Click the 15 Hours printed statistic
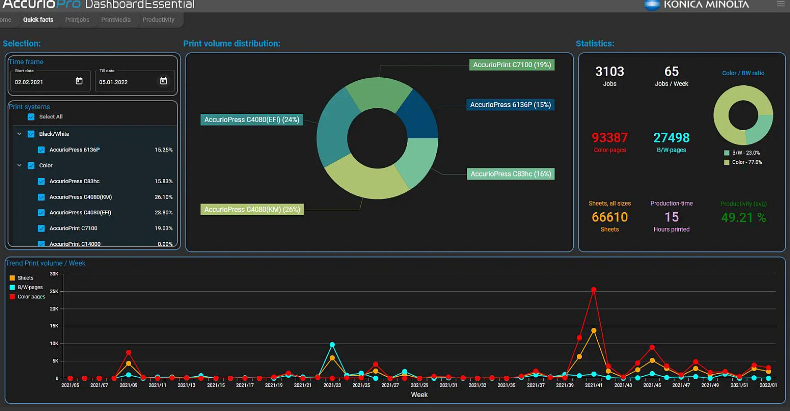 click(671, 217)
